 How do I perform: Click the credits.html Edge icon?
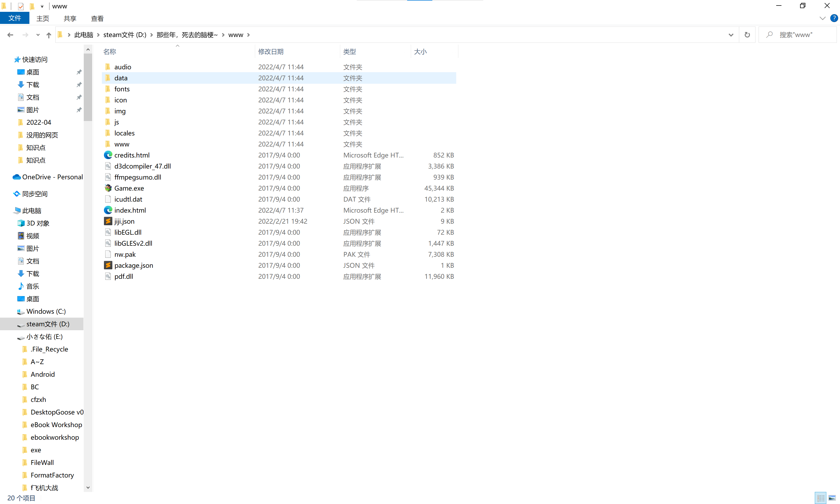(x=108, y=155)
